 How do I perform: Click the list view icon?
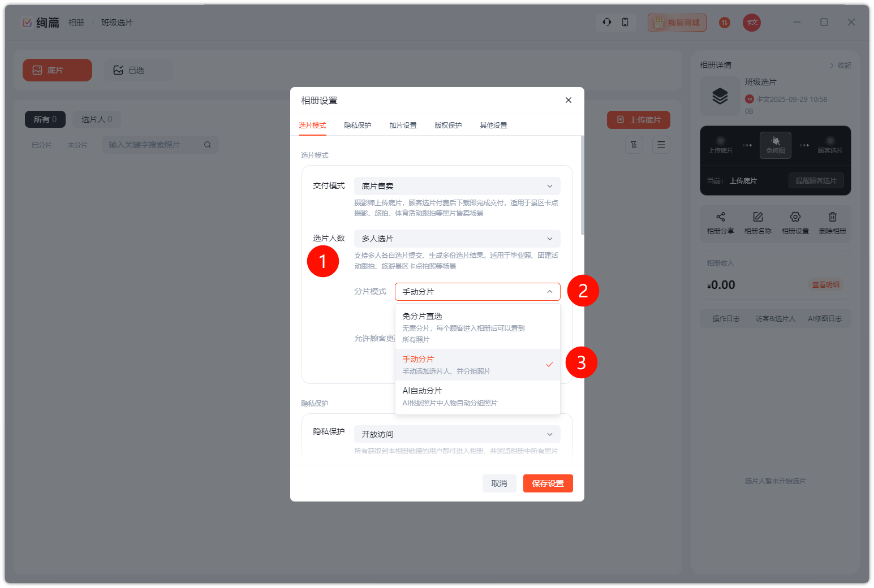pos(661,145)
